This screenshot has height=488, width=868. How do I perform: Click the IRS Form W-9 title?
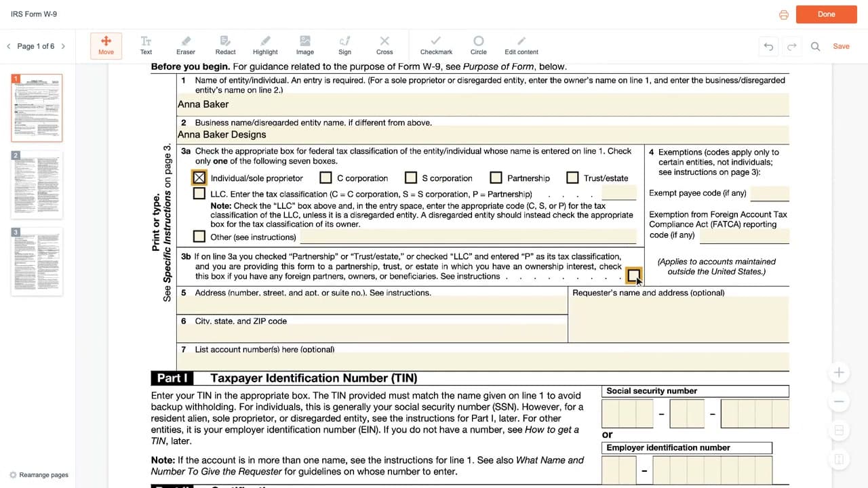[34, 14]
